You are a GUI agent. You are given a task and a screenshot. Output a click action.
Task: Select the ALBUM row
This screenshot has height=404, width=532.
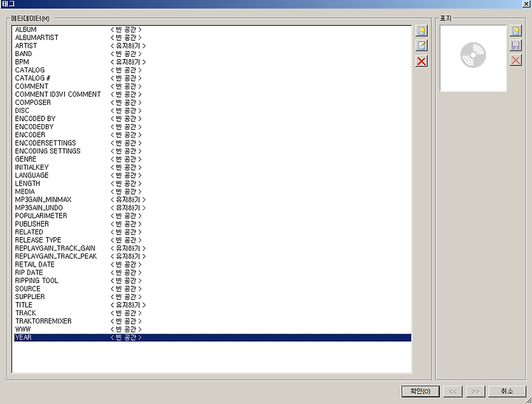(213, 30)
